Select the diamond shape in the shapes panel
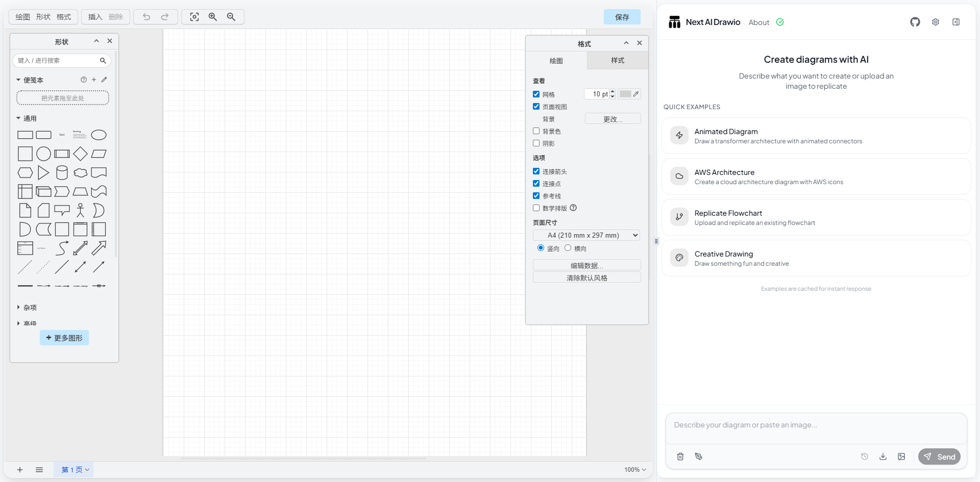Image resolution: width=980 pixels, height=482 pixels. click(x=80, y=154)
